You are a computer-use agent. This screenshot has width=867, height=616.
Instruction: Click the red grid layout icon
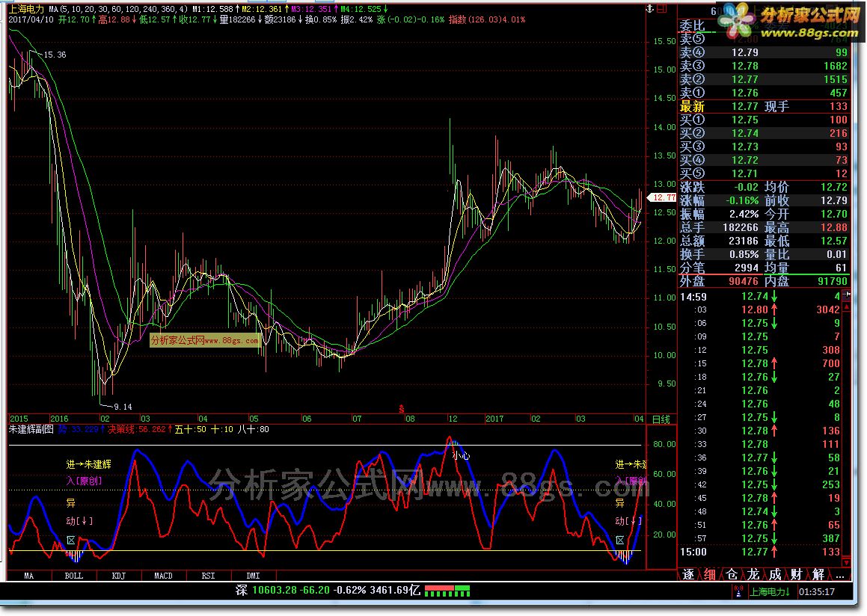[x=661, y=9]
